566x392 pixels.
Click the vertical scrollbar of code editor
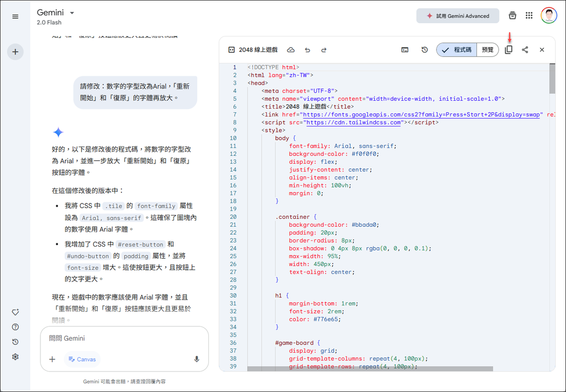point(552,79)
